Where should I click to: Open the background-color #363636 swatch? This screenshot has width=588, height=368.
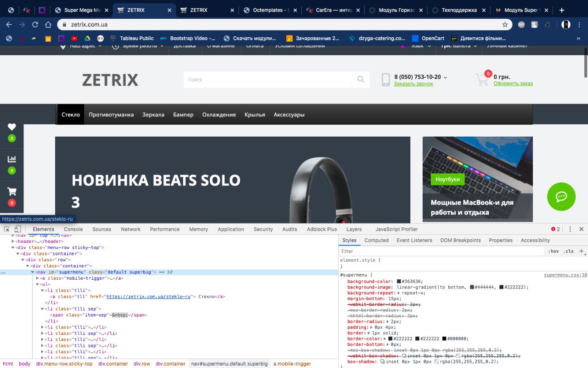coord(399,282)
